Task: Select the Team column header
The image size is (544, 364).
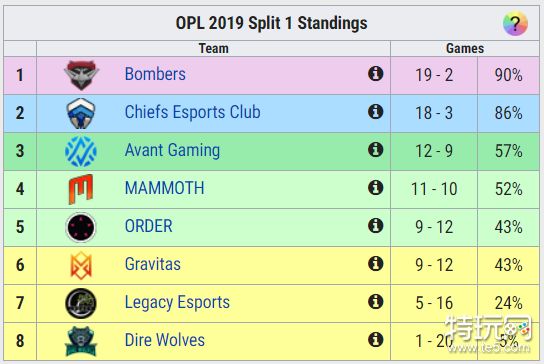Action: [x=213, y=49]
